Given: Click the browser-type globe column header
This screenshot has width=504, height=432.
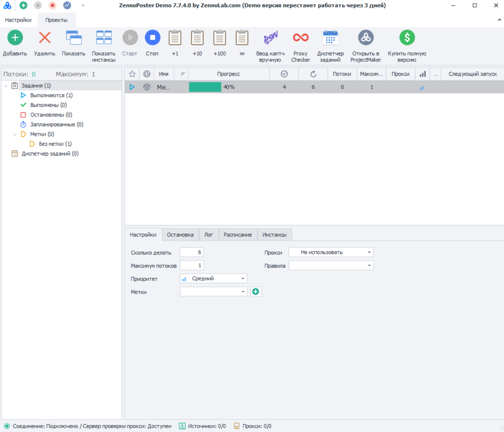Looking at the screenshot, I should [146, 74].
